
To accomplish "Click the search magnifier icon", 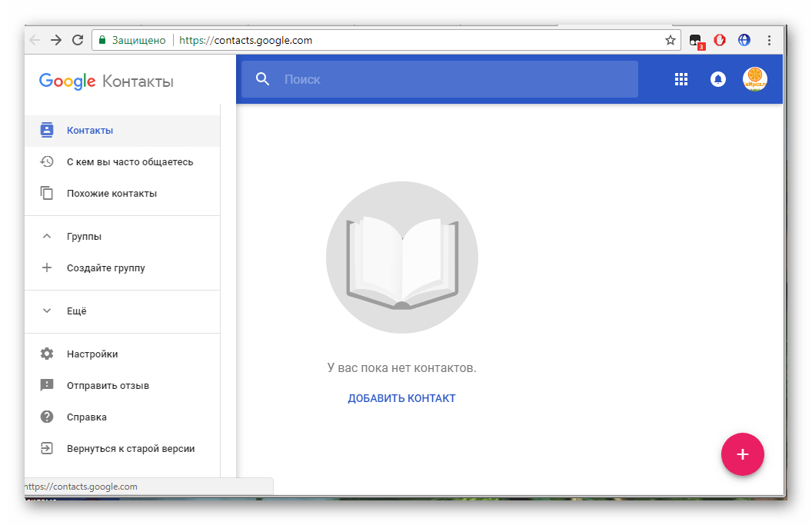I will [x=263, y=79].
